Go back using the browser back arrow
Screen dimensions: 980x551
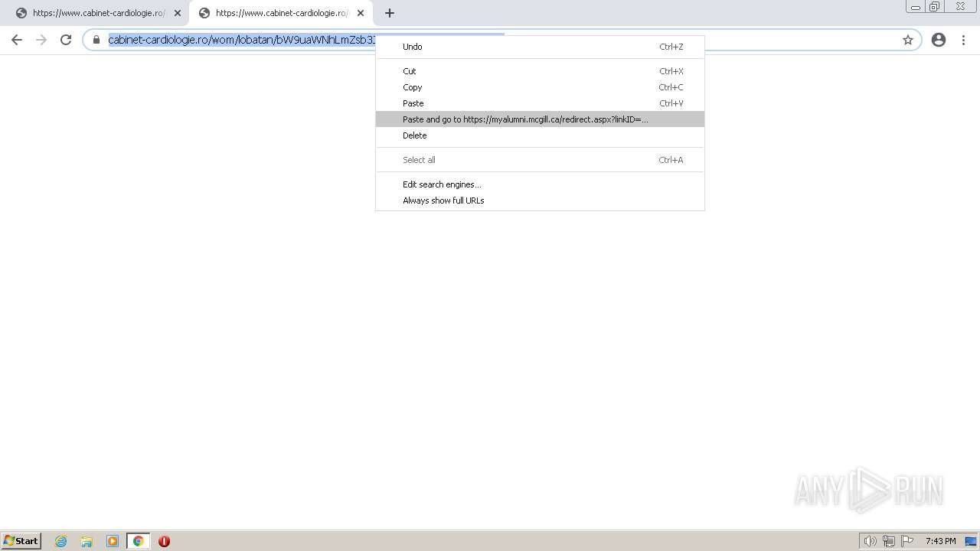point(17,40)
